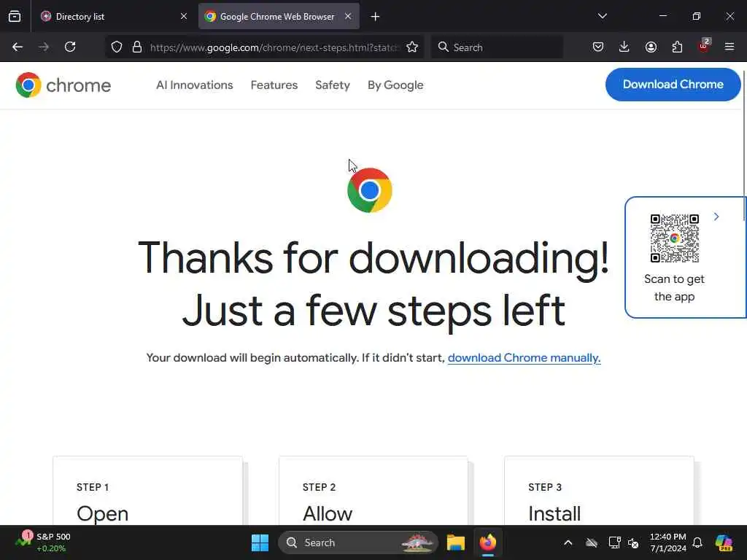Open the Extensions puzzle icon
This screenshot has width=747, height=560.
[x=677, y=47]
